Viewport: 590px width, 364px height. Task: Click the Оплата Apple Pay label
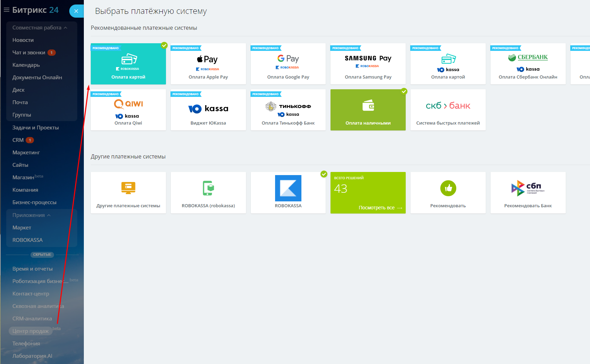coord(208,77)
